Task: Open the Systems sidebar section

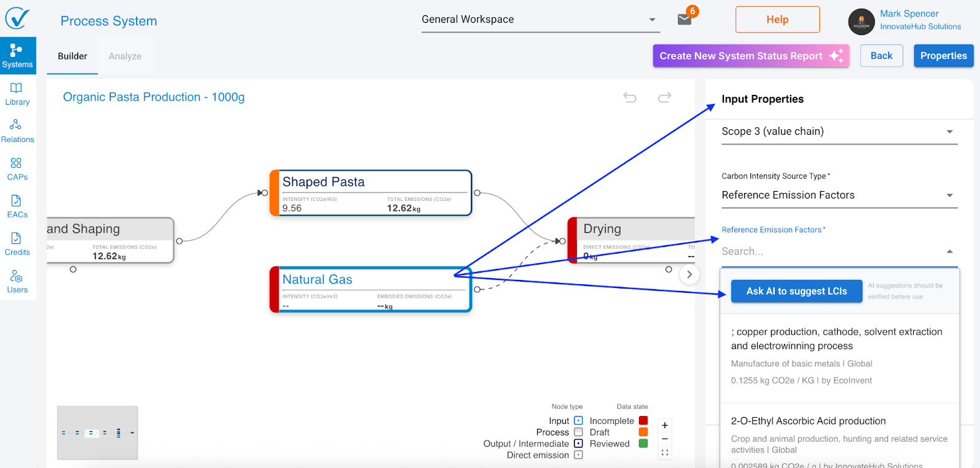Action: (x=17, y=56)
